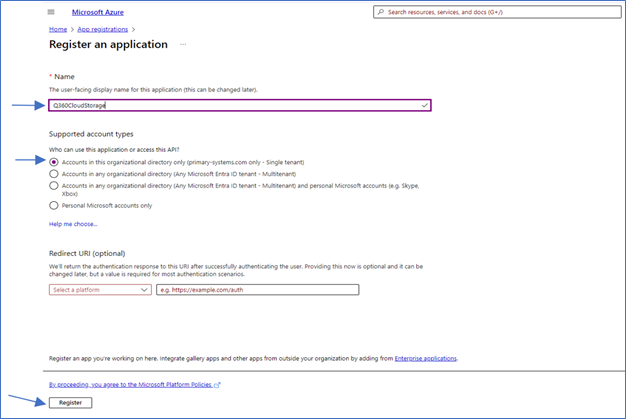Click the green checkmark in Name field
626x419 pixels.
[425, 104]
